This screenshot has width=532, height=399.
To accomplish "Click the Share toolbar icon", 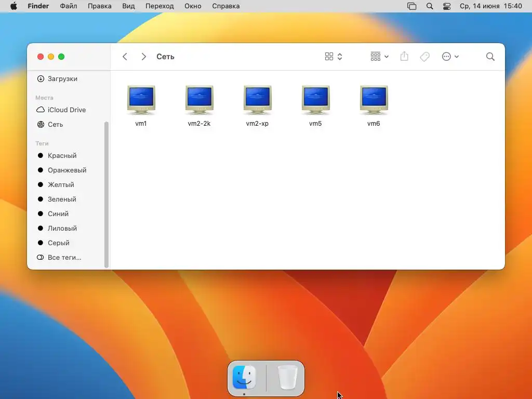I will [404, 56].
